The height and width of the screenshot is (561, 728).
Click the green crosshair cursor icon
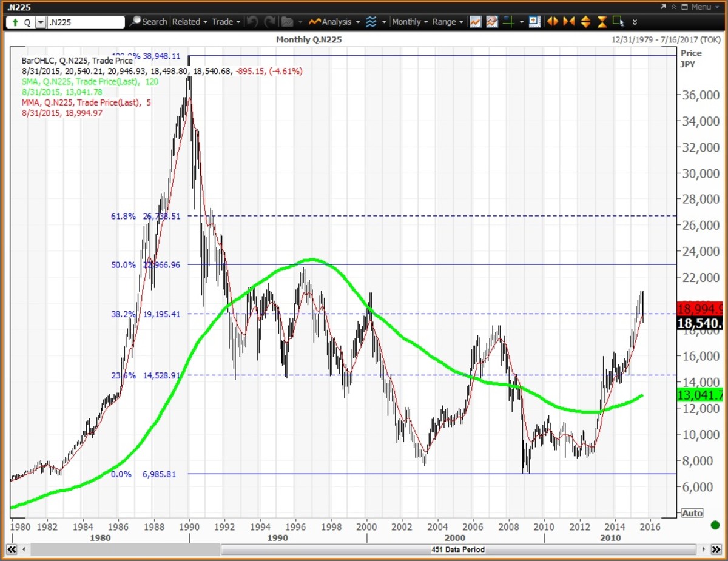(508, 22)
